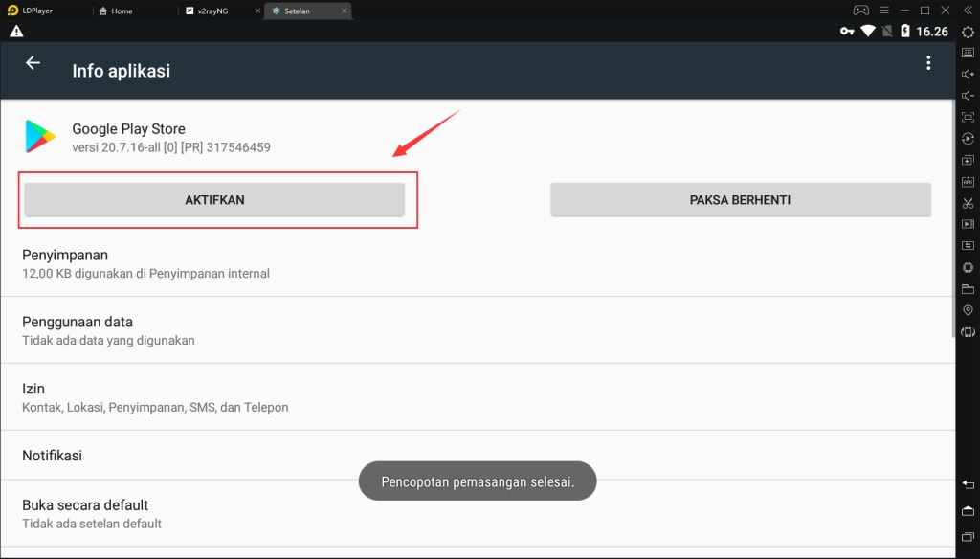
Task: Toggle fullscreen from the sidebar
Action: click(969, 117)
